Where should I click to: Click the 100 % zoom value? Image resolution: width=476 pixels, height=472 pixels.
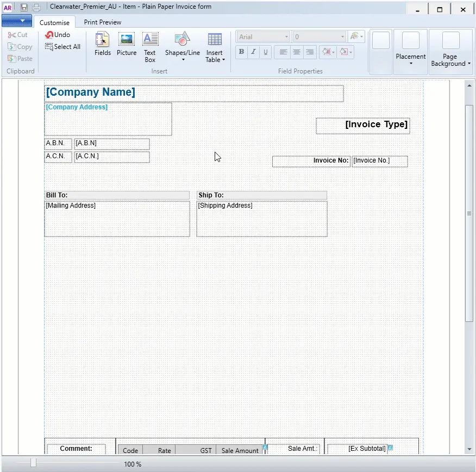133,464
